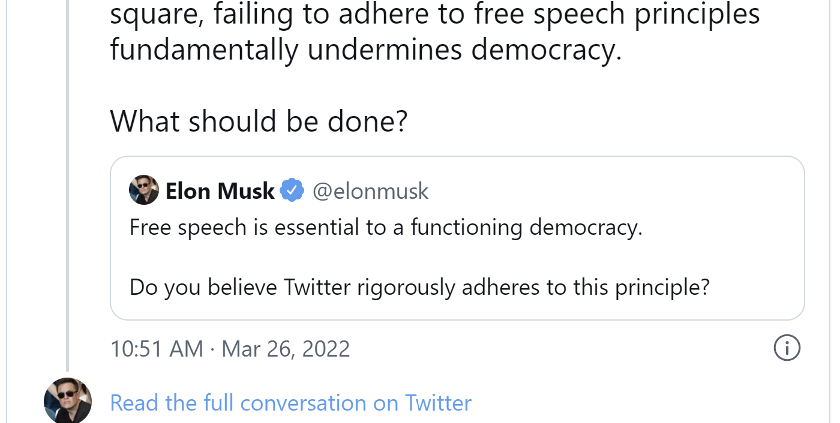Click the "fundamentally undermines democracy." line
Viewport: 840px width, 423px height.
point(365,50)
